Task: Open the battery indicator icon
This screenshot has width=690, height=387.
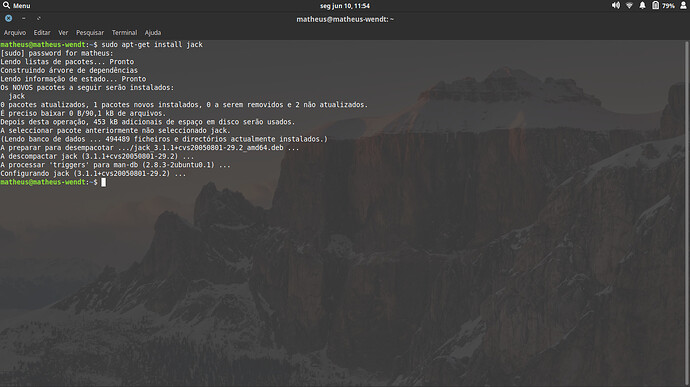Action: [x=655, y=5]
